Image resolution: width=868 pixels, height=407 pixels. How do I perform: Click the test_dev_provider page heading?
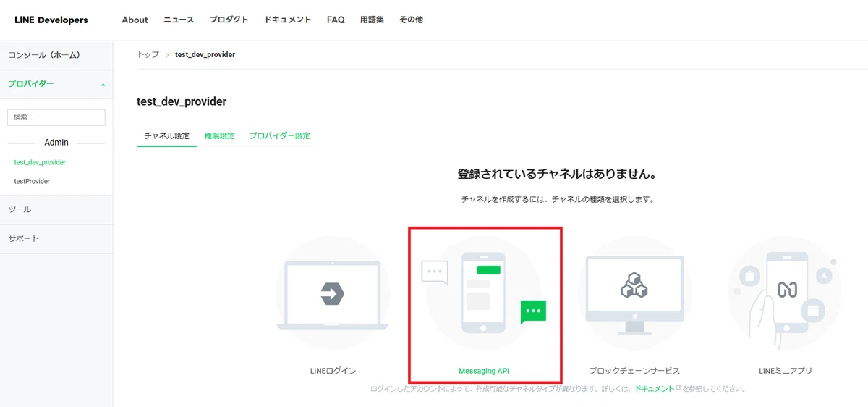coord(182,101)
